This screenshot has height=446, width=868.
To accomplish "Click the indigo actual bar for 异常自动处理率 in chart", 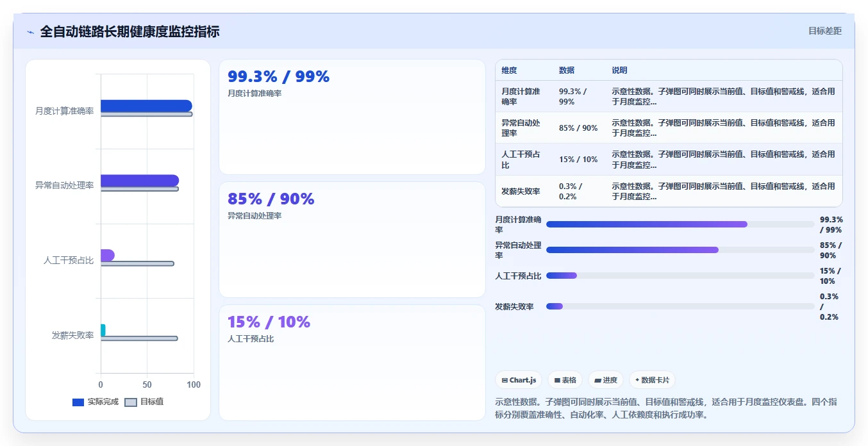I will point(140,181).
